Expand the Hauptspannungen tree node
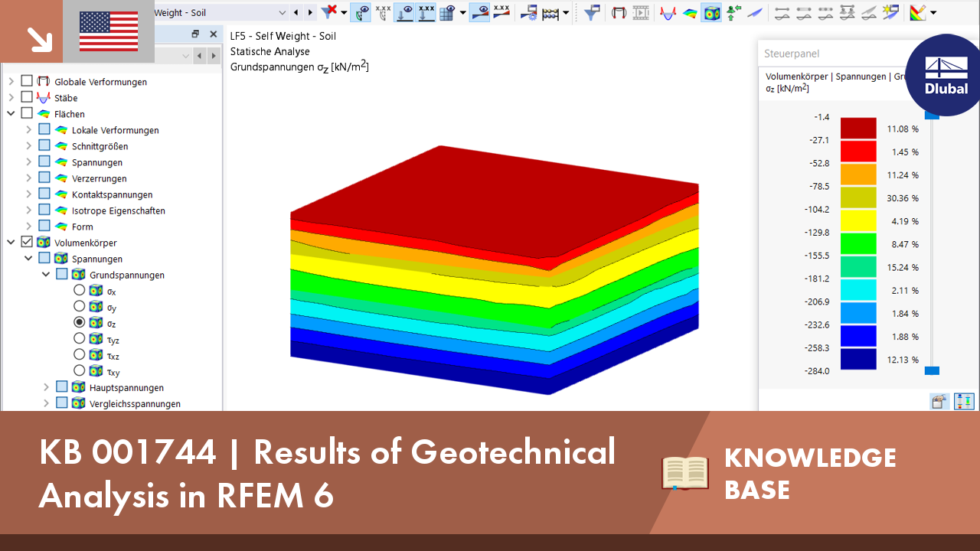 (46, 387)
